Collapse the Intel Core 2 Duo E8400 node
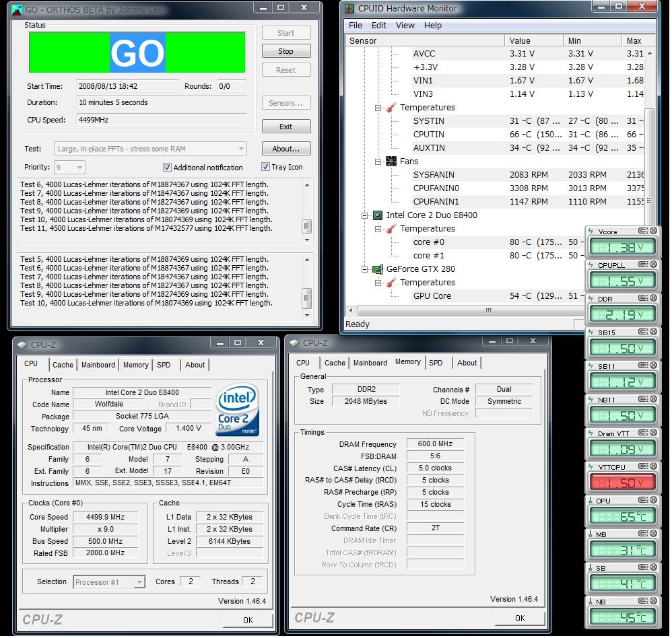672x638 pixels. [364, 216]
